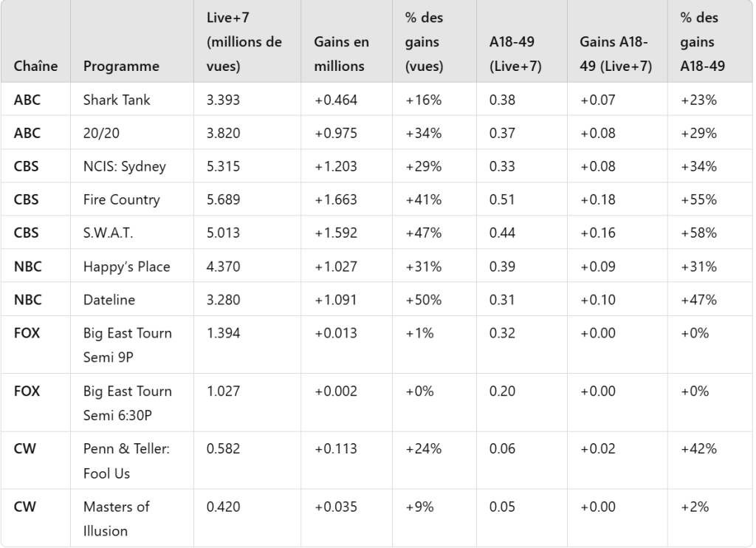Click the NCIS: Sydney cell
Image resolution: width=756 pixels, height=548 pixels.
coord(125,166)
